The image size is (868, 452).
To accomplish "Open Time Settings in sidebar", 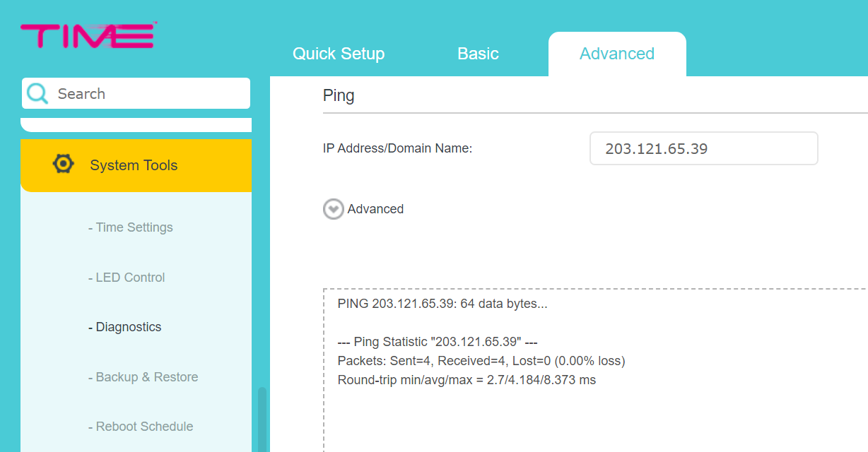I will pyautogui.click(x=131, y=227).
